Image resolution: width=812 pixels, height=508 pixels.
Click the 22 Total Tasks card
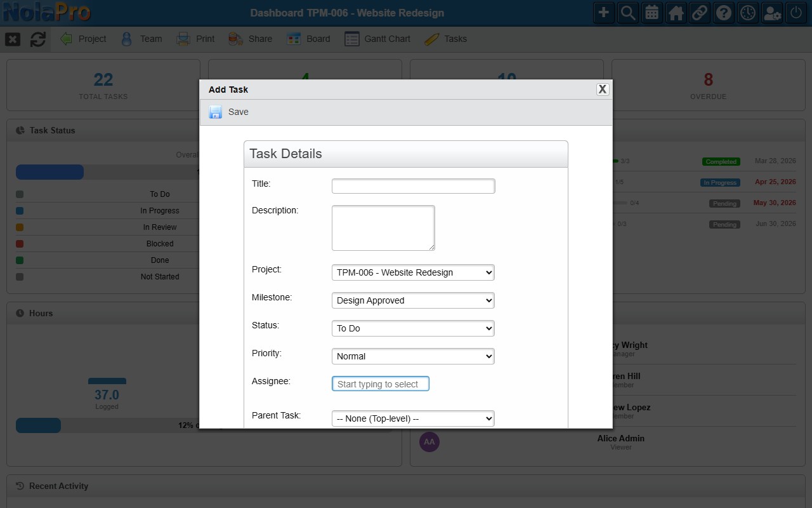[x=103, y=86]
